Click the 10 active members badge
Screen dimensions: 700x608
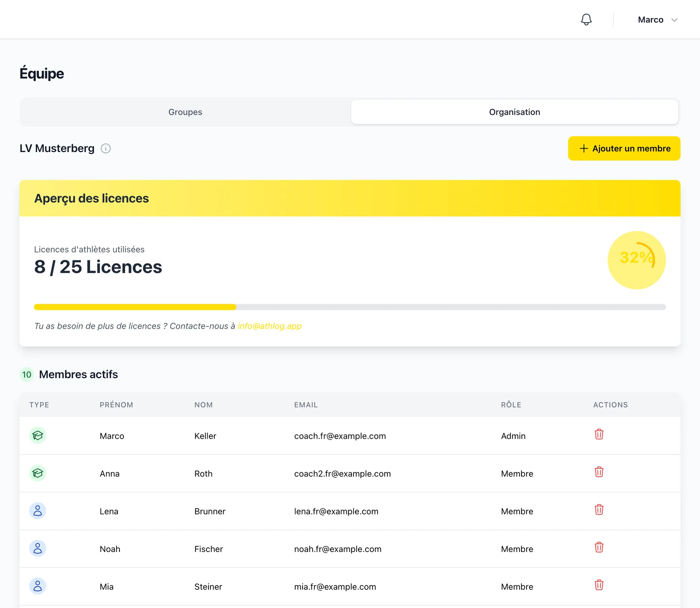(27, 375)
